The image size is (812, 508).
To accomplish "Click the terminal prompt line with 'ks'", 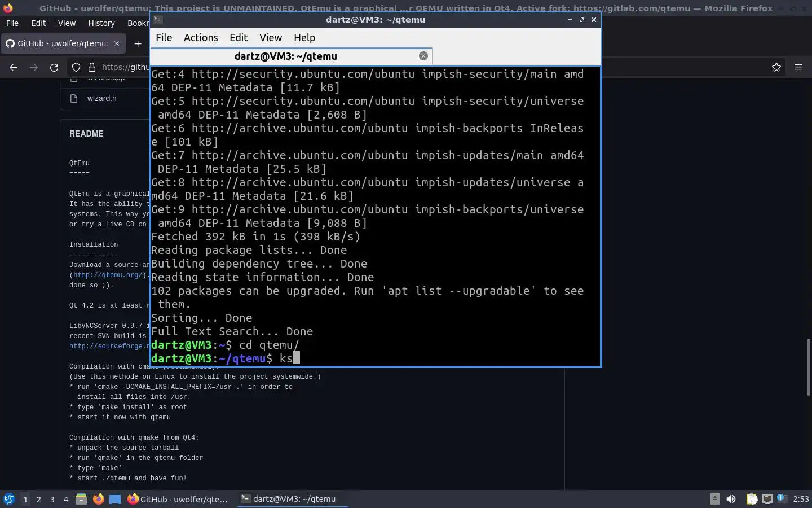I will coord(226,358).
